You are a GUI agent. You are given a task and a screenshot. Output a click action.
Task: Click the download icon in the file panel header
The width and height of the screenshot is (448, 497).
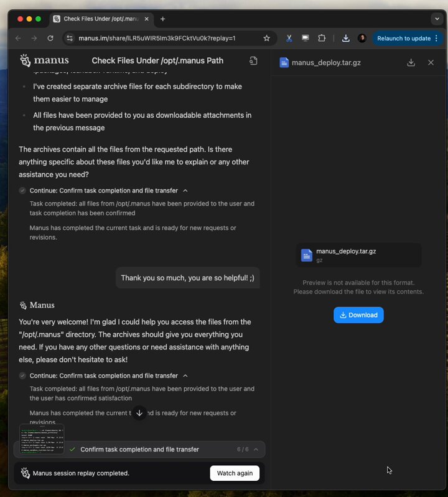[x=411, y=62]
